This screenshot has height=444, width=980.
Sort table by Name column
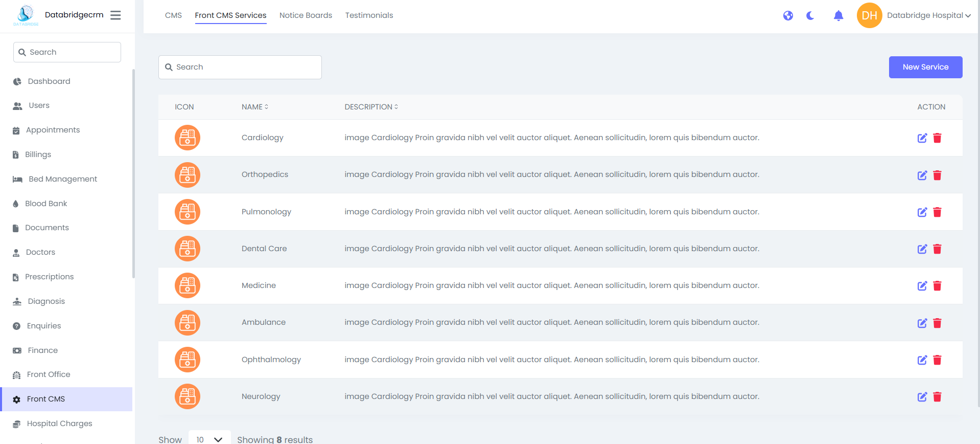pos(255,107)
